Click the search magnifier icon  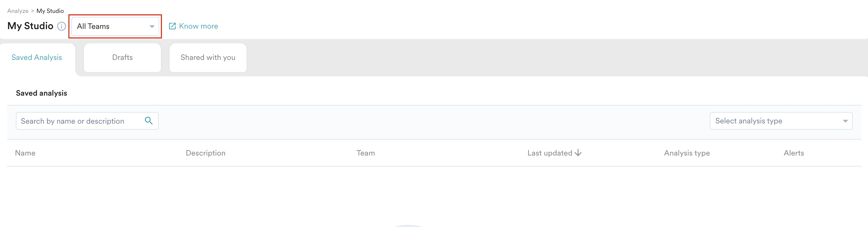149,120
